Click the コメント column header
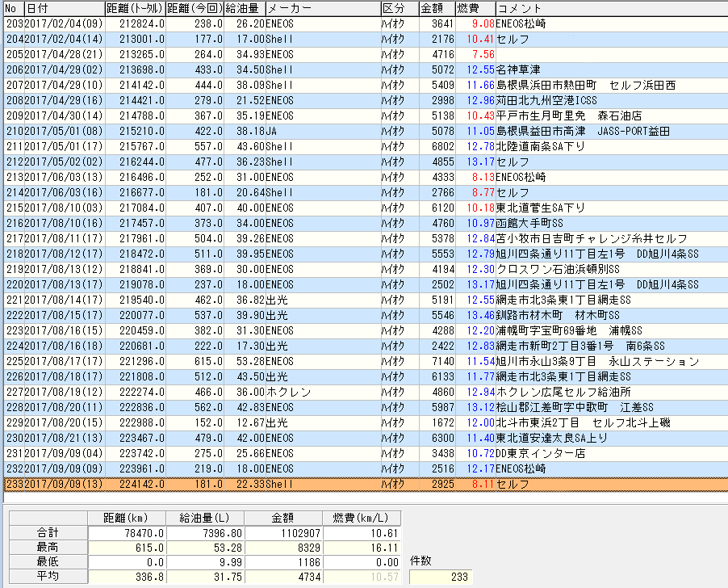 pos(612,8)
